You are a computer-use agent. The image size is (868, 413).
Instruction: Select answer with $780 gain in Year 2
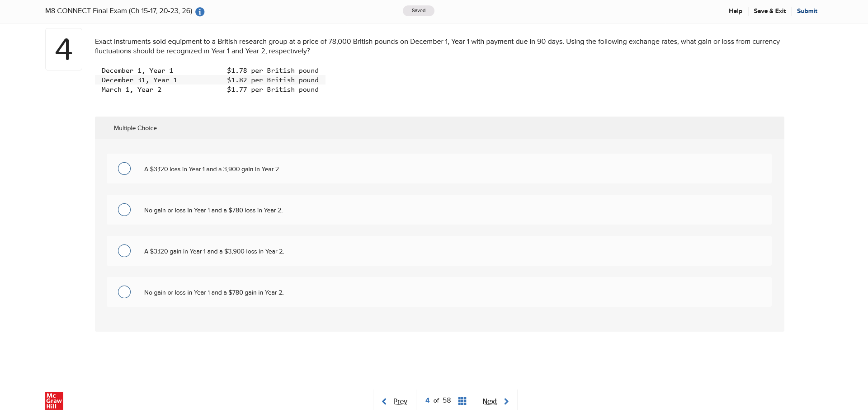tap(124, 291)
